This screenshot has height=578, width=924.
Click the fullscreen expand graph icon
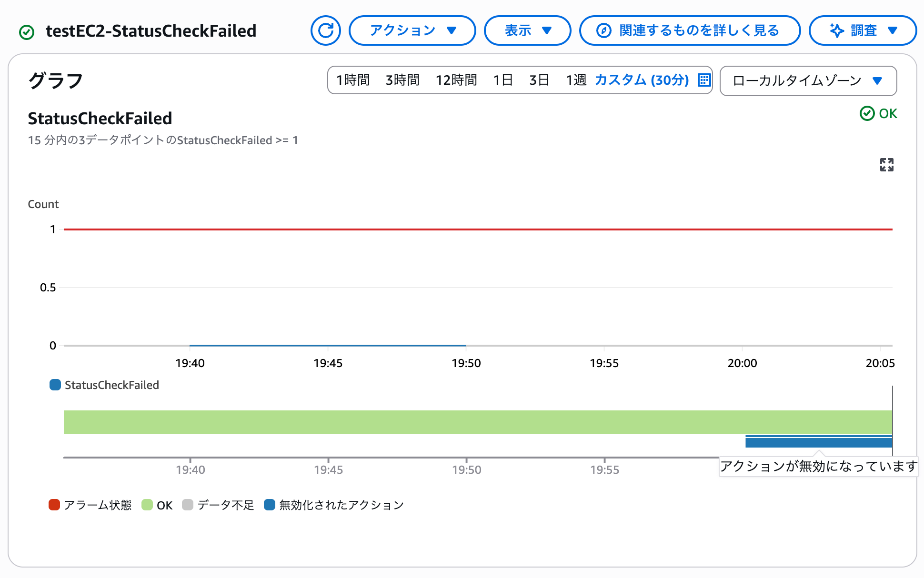click(886, 165)
